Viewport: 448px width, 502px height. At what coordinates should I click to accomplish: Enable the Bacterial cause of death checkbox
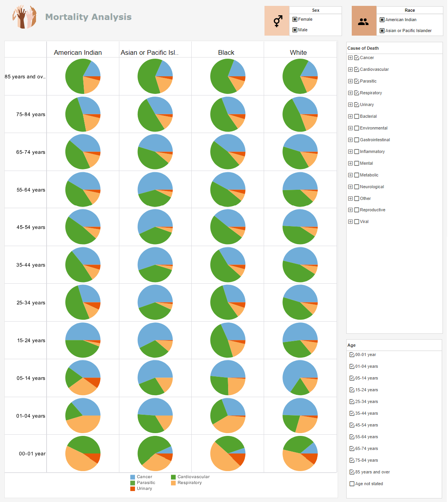356,116
